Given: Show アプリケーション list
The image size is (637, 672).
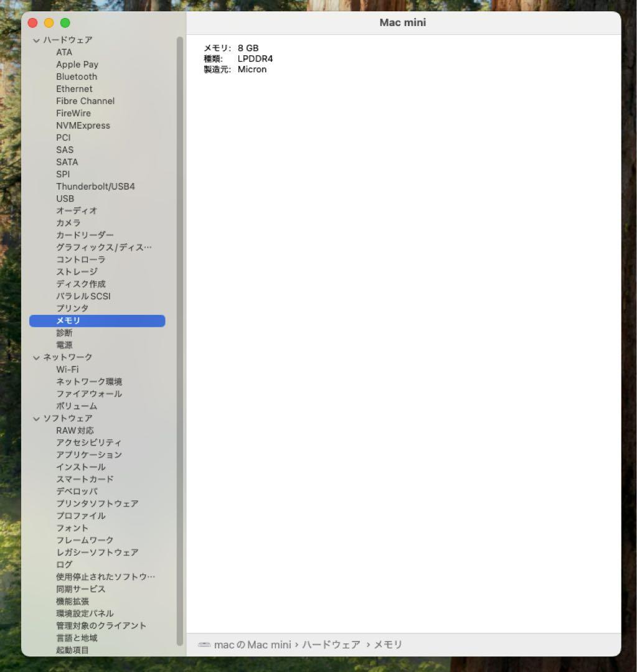Looking at the screenshot, I should 89,455.
